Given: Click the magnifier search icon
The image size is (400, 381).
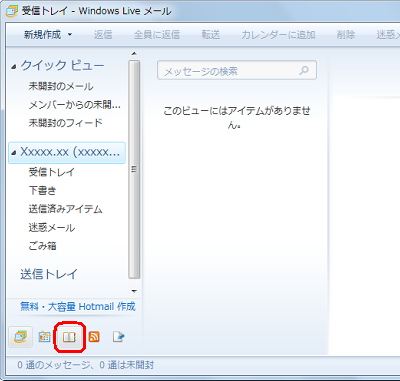Looking at the screenshot, I should (x=304, y=70).
